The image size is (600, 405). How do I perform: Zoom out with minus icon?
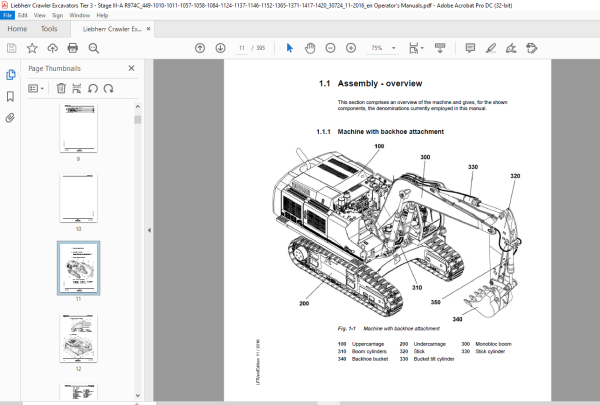pos(331,48)
